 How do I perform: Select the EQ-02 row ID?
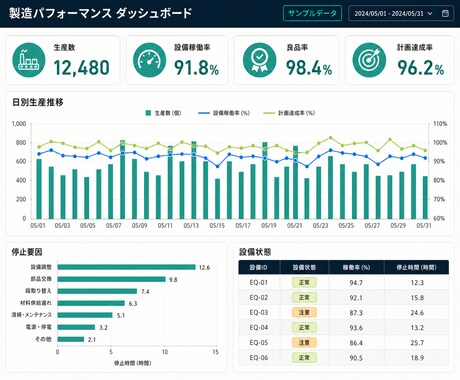[x=259, y=298]
